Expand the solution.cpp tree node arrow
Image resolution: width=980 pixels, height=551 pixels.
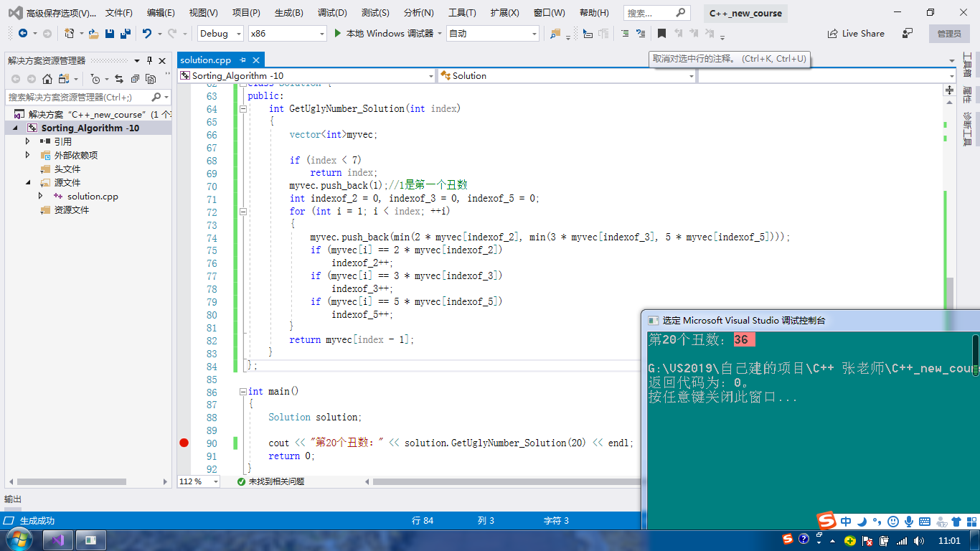[x=41, y=196]
